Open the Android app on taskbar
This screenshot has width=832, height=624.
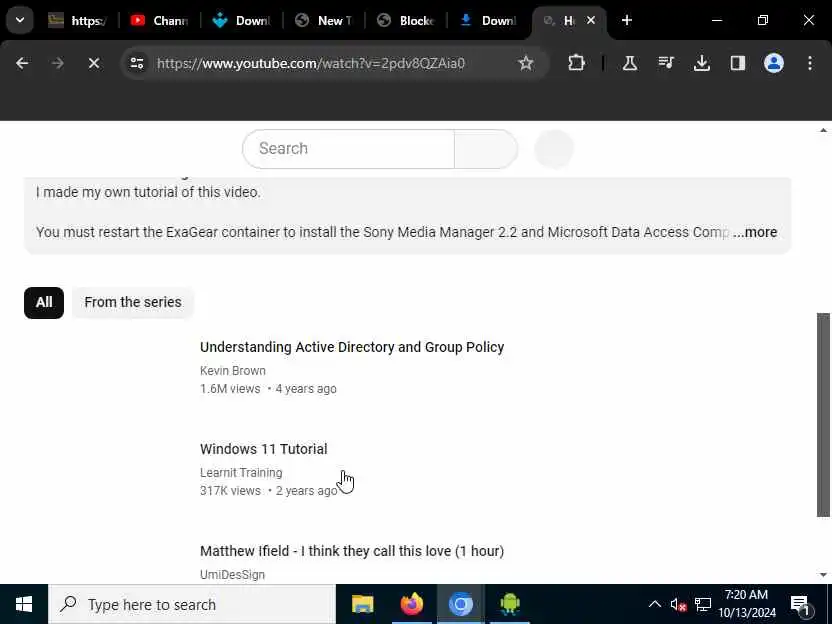coord(509,604)
